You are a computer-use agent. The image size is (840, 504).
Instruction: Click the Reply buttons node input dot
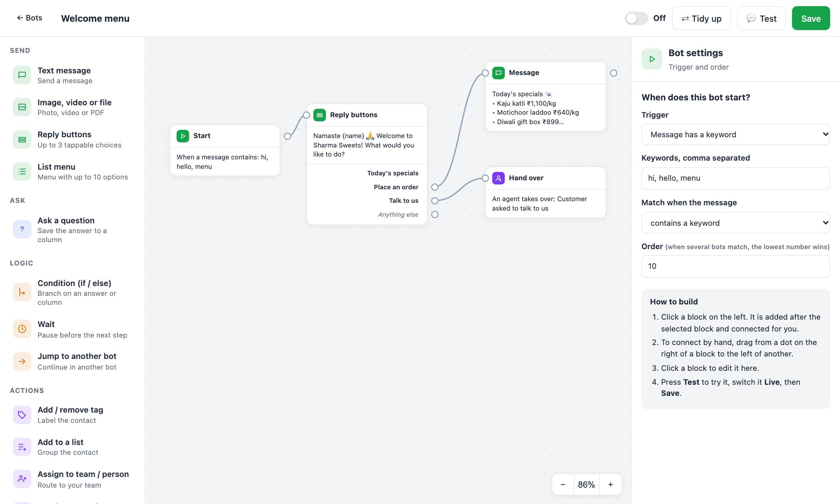(x=307, y=115)
